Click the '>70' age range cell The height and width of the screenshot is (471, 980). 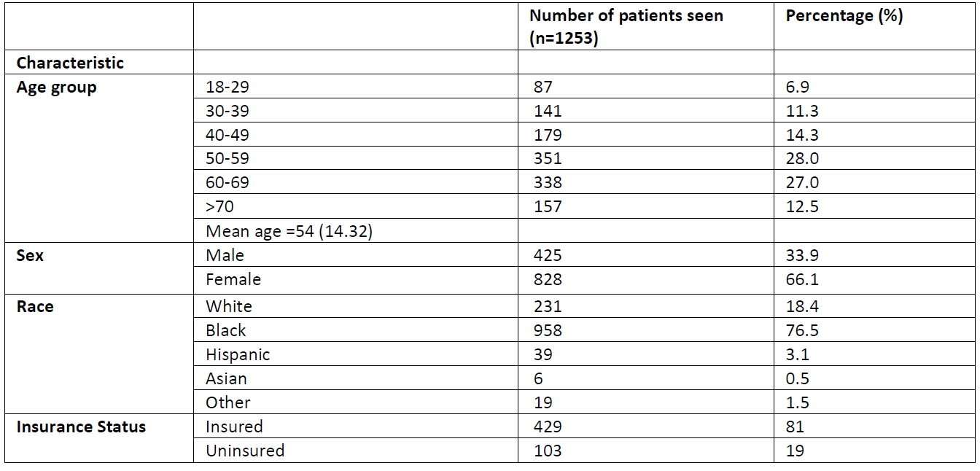click(x=219, y=206)
